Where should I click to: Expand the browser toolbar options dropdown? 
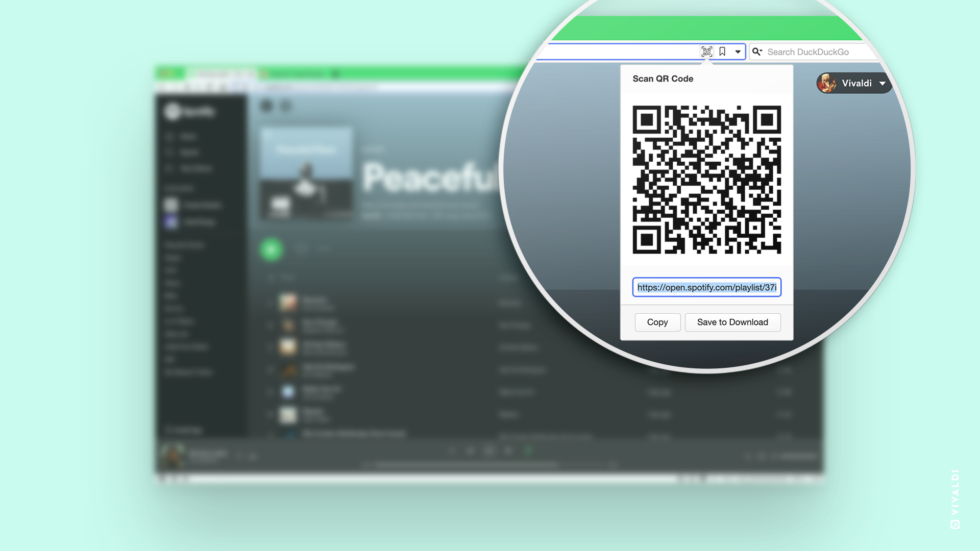point(737,52)
